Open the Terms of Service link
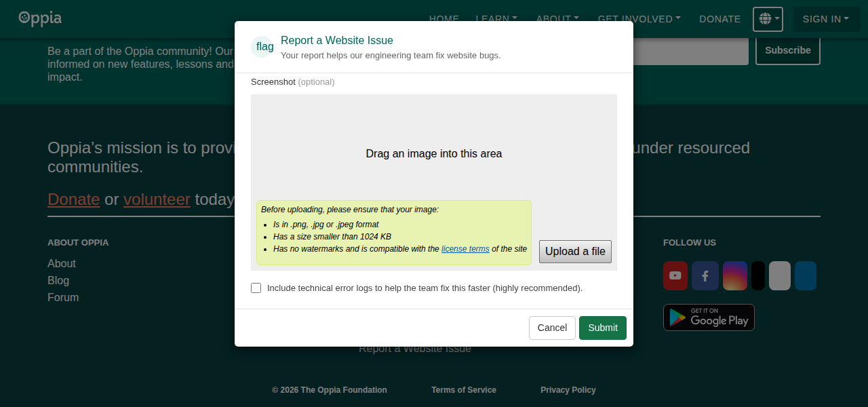The width and height of the screenshot is (868, 407). click(x=464, y=390)
